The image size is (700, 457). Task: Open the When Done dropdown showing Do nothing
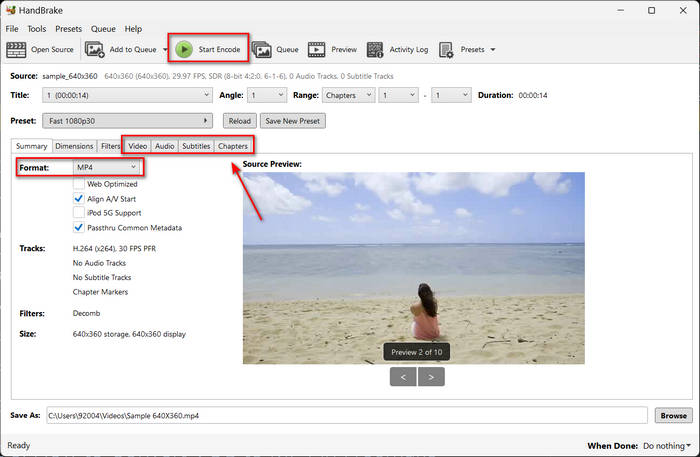pos(667,446)
